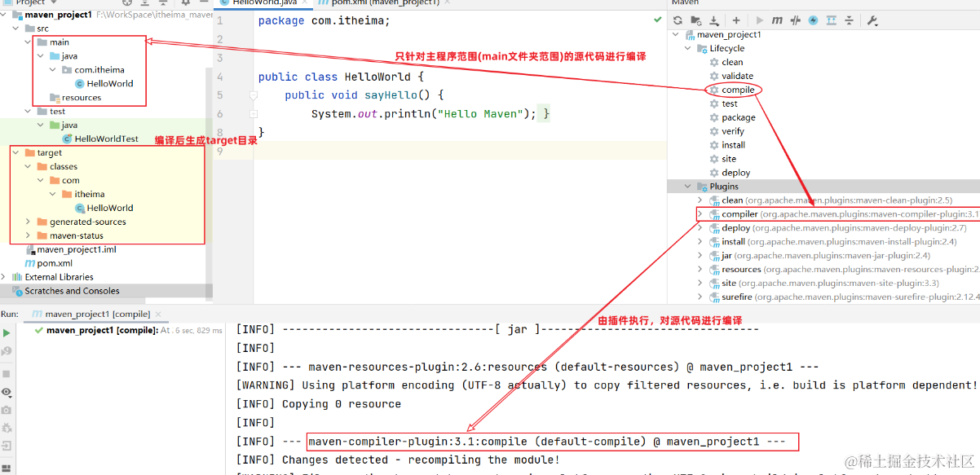Screen dimensions: 980x475
Task: Toggle Maven offline mode
Action: [796, 20]
